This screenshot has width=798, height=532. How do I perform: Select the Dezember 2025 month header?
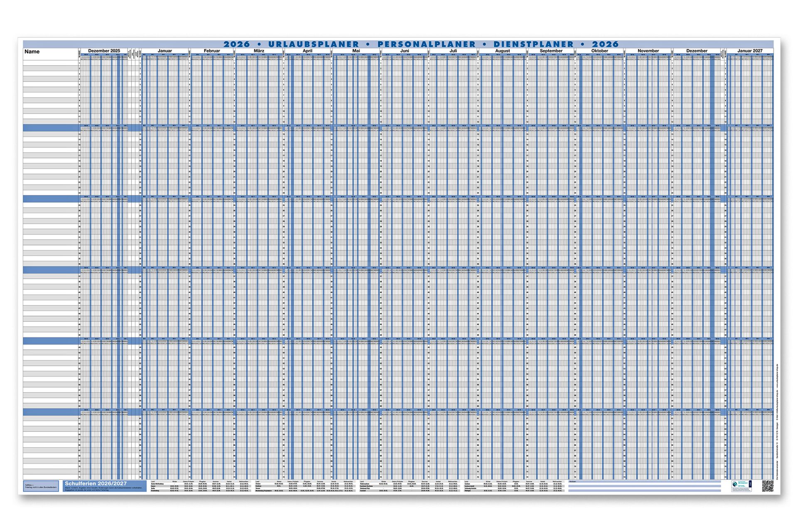click(104, 51)
